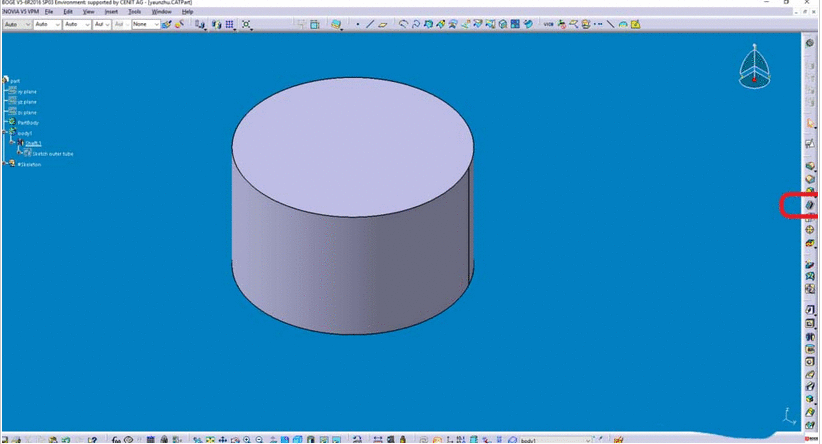822x444 pixels.
Task: Select Shaft.1 in the specification tree
Action: pyautogui.click(x=33, y=143)
